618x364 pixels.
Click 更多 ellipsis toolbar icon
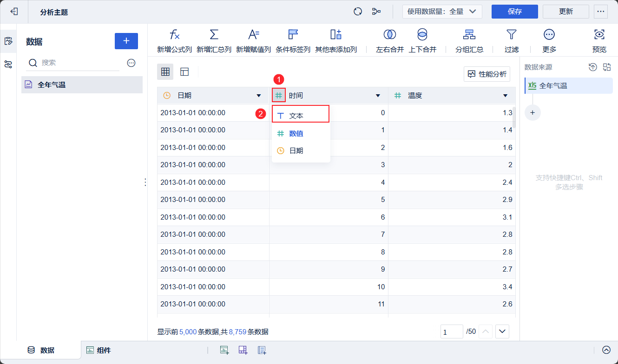(x=549, y=34)
